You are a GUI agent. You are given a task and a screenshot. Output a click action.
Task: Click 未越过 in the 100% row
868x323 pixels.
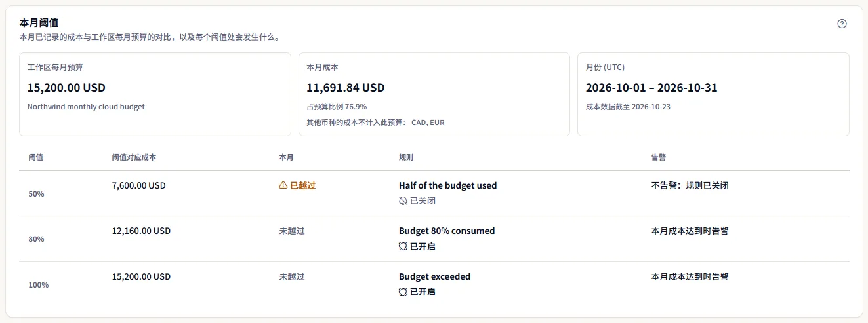click(x=292, y=276)
